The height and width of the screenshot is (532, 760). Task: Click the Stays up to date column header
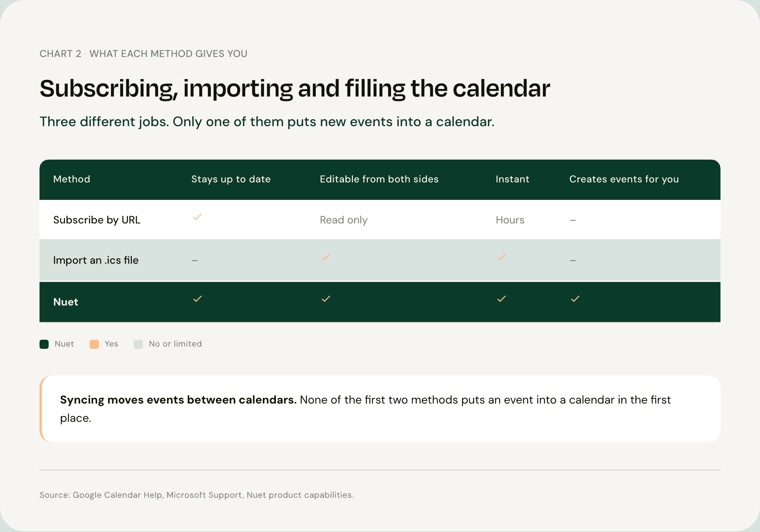point(231,179)
